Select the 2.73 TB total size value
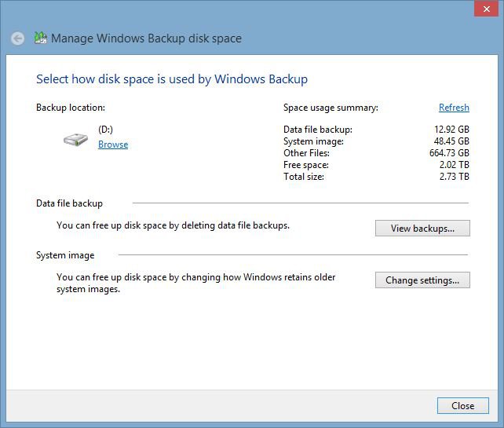Screen dimensions: 504x428 point(455,177)
